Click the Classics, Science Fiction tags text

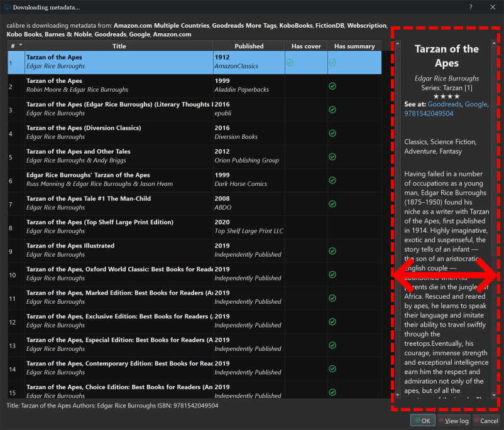(440, 146)
